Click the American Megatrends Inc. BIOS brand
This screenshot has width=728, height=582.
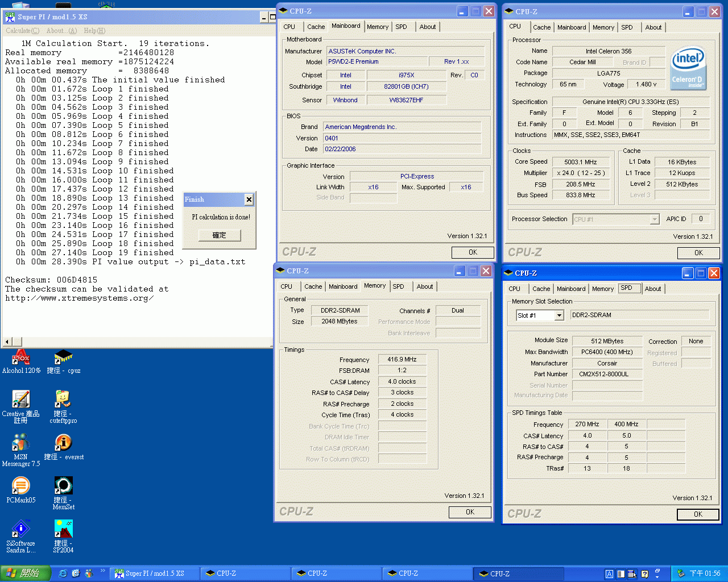(403, 127)
